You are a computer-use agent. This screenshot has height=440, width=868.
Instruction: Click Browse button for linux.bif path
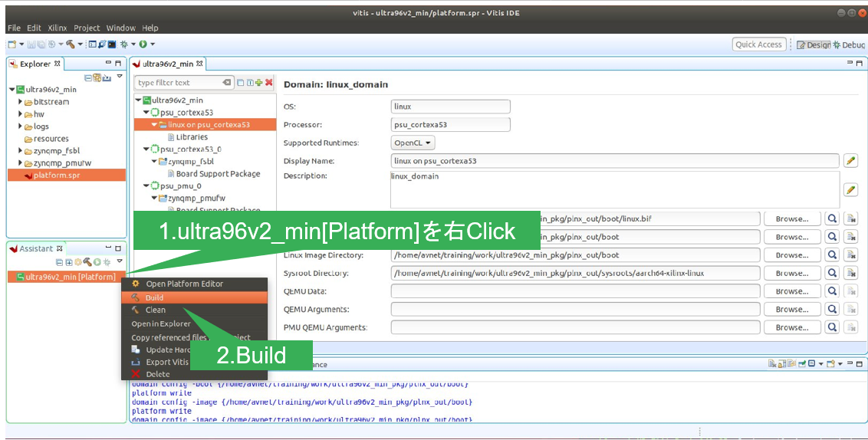pos(791,218)
